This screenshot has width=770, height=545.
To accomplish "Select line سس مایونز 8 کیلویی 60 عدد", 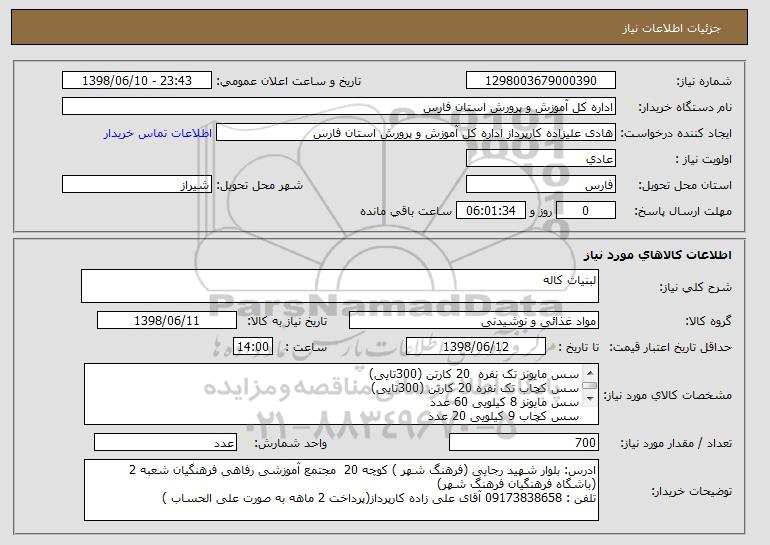I will click(504, 402).
